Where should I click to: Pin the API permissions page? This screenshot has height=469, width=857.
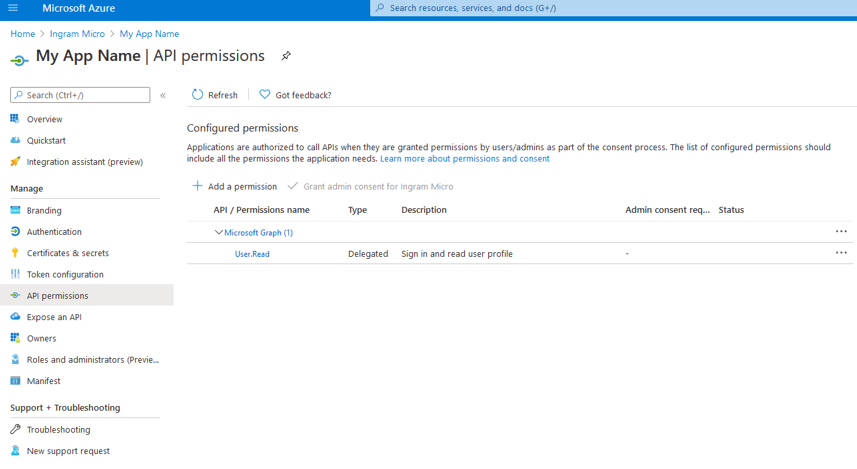click(x=286, y=56)
